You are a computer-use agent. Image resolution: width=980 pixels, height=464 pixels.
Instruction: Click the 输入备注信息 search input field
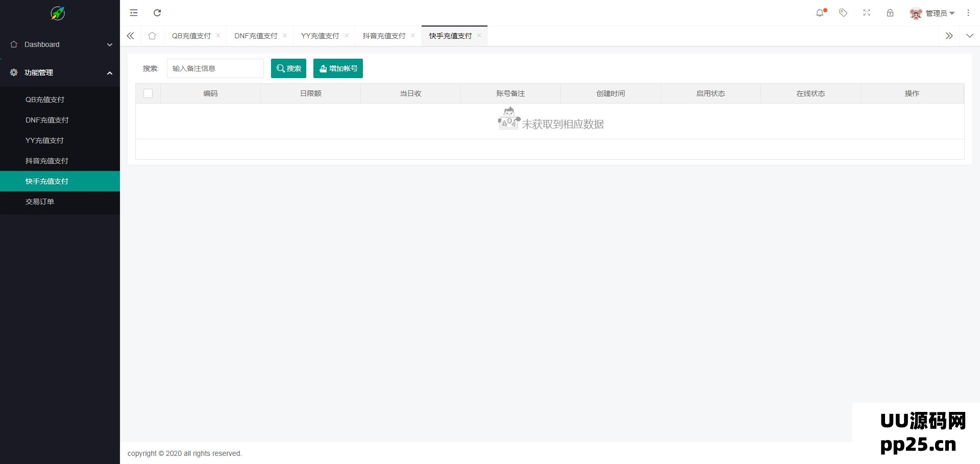point(215,68)
